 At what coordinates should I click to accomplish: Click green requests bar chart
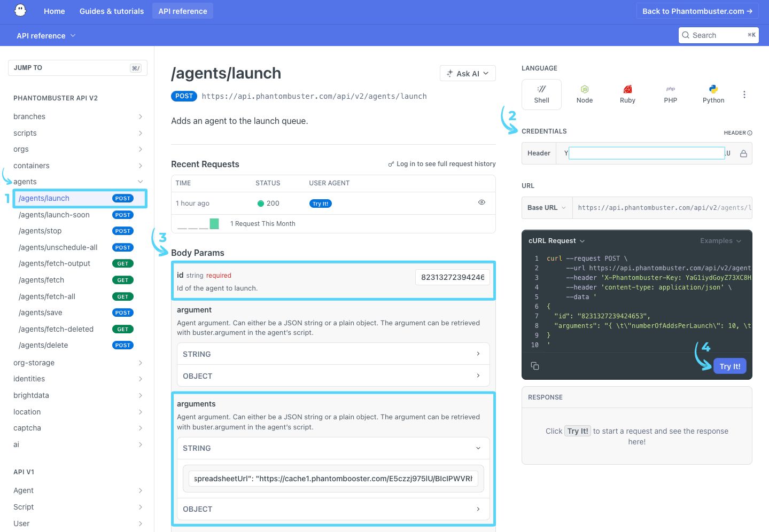(x=214, y=223)
